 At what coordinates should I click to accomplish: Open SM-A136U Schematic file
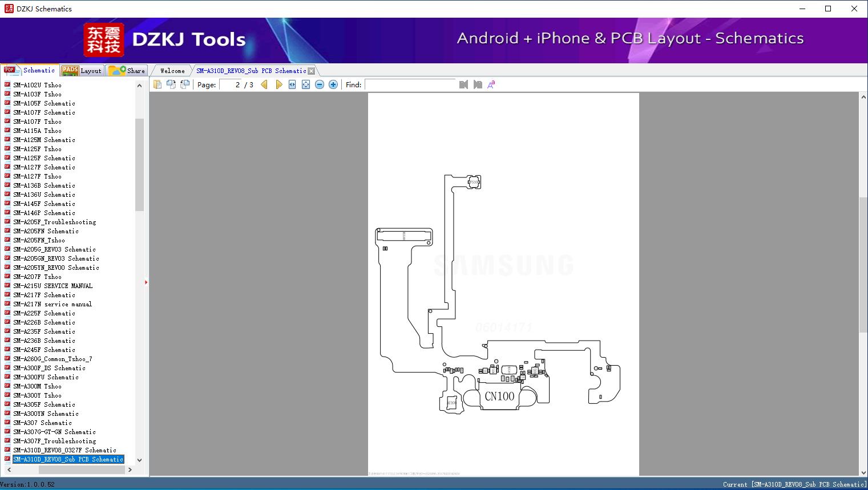pyautogui.click(x=44, y=195)
